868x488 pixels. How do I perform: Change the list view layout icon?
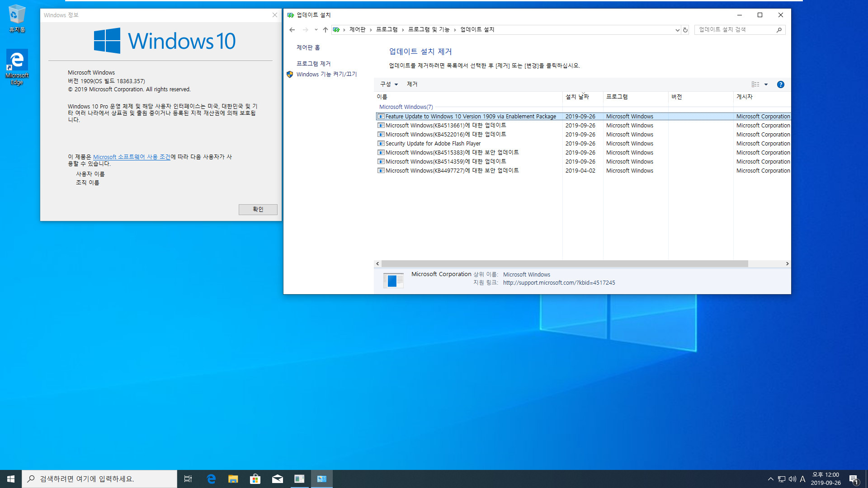tap(755, 84)
